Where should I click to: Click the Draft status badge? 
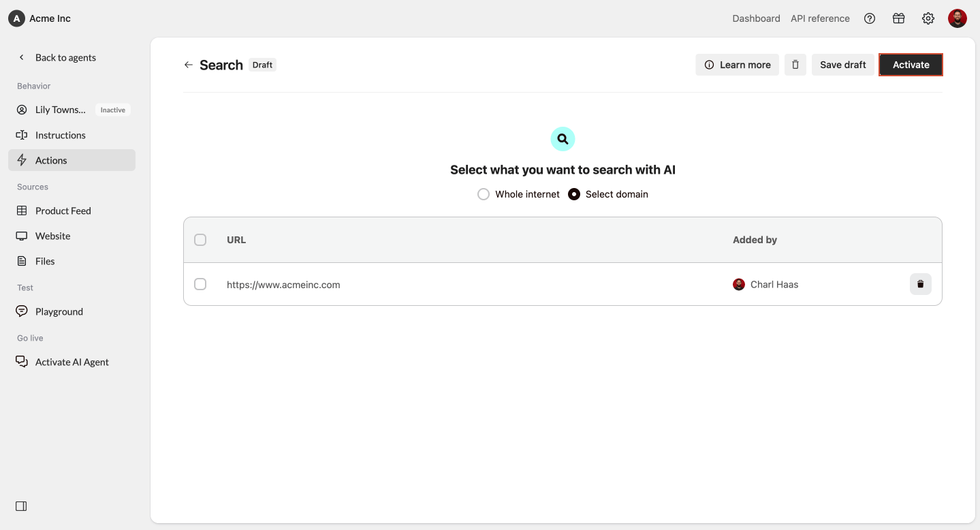[x=262, y=65]
